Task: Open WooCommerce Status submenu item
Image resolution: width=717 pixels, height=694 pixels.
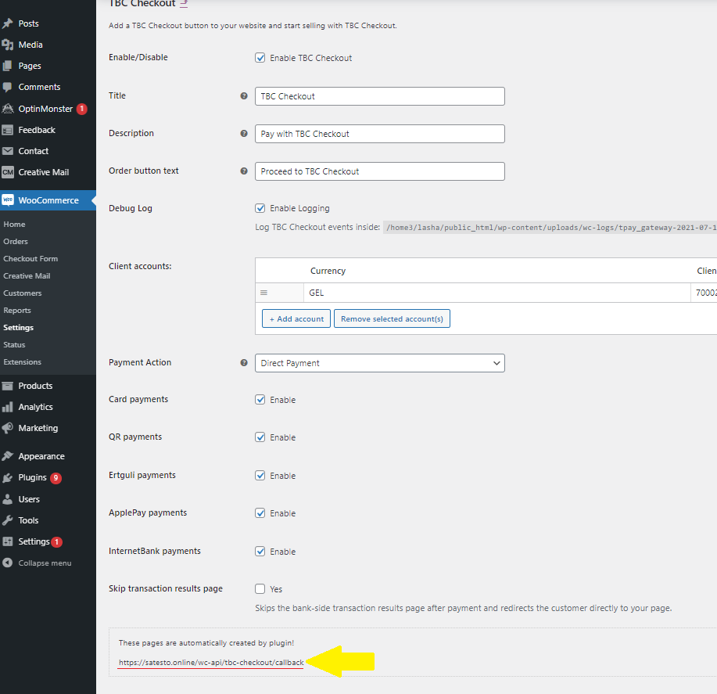Action: (14, 345)
